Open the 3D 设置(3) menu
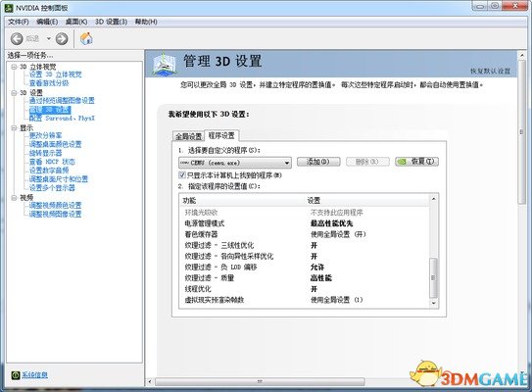 coord(111,22)
